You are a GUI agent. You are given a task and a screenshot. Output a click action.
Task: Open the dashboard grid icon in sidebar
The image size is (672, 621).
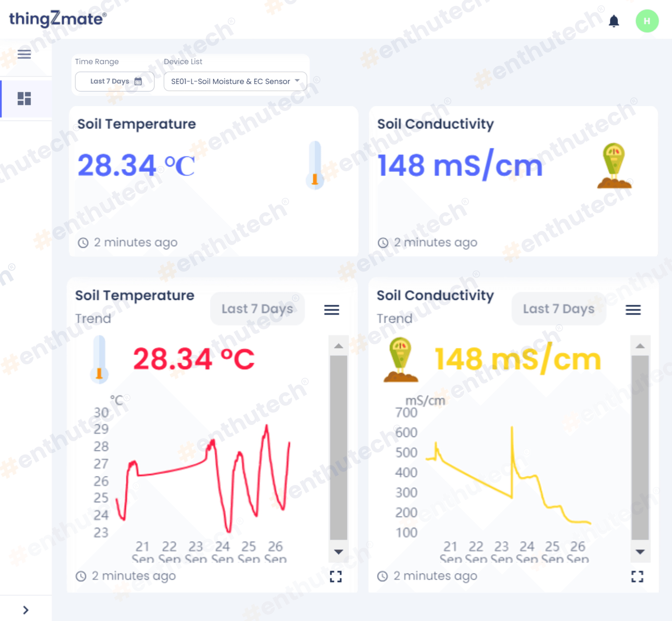pos(24,98)
